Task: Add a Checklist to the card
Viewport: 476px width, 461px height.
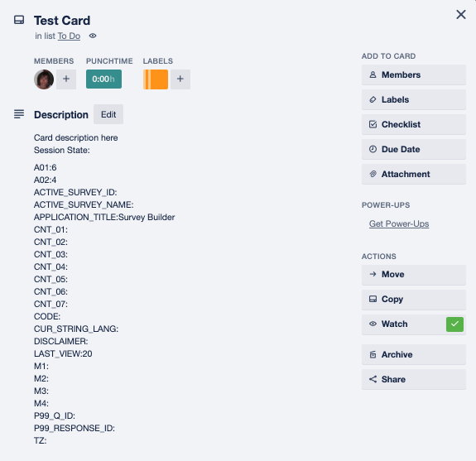Action: pyautogui.click(x=413, y=124)
